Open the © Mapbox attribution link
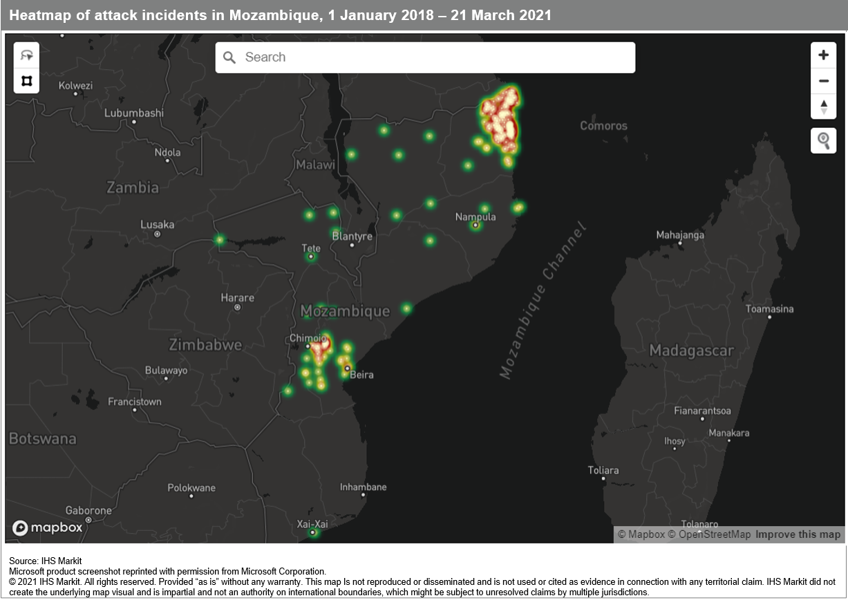848x616 pixels. [641, 534]
